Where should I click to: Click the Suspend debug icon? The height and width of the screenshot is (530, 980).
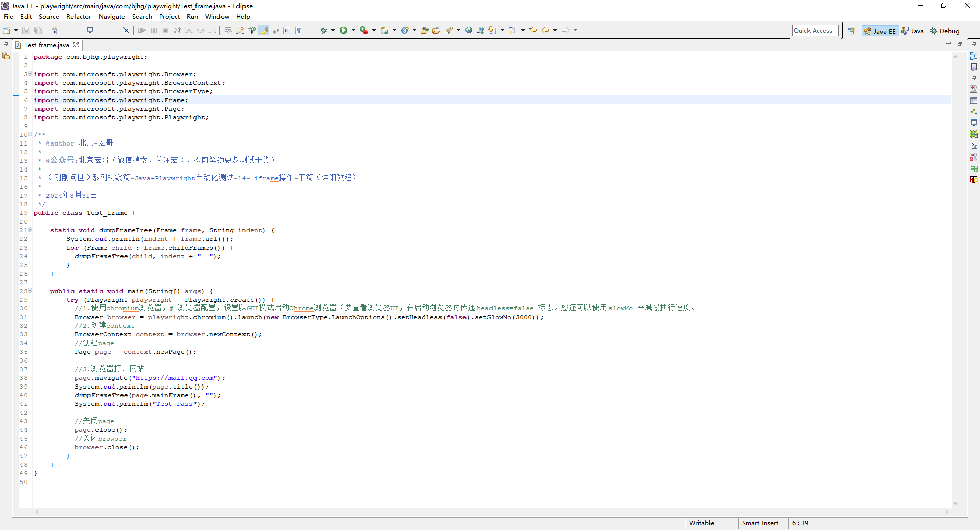[154, 31]
